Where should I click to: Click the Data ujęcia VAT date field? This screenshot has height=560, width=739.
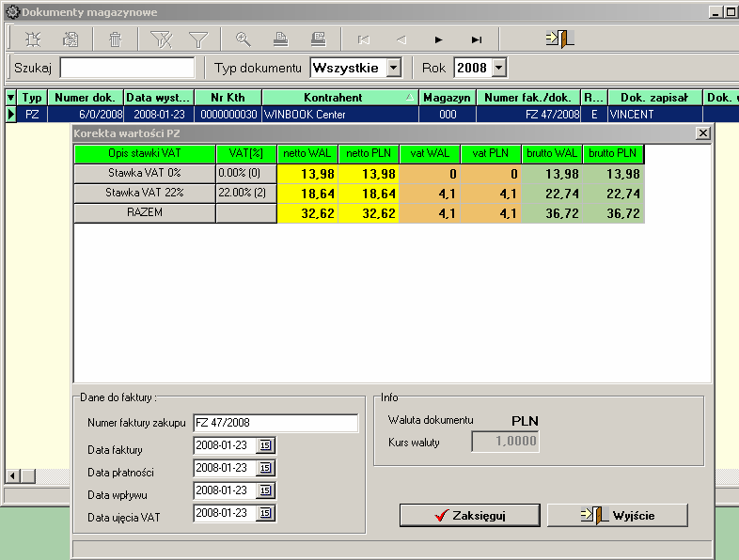[225, 513]
